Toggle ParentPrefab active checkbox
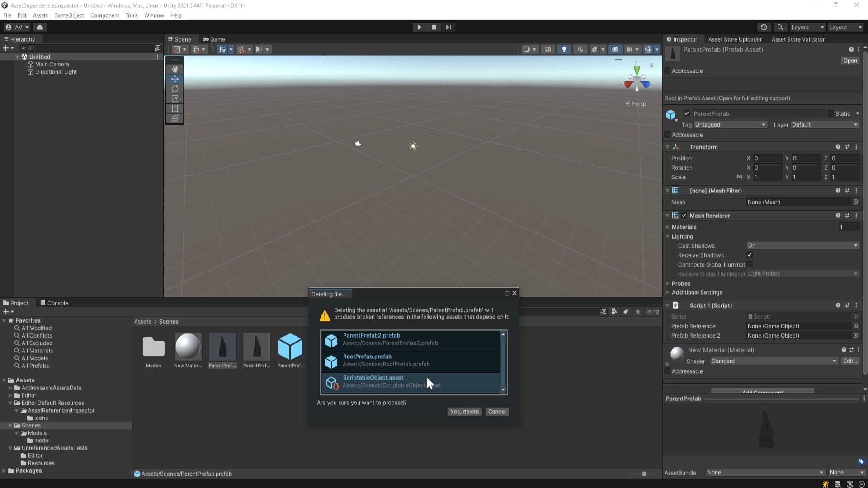Image resolution: width=868 pixels, height=488 pixels. [687, 113]
